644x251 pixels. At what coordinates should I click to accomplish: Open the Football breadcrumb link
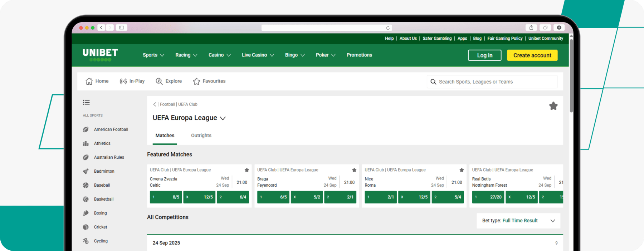(x=167, y=104)
